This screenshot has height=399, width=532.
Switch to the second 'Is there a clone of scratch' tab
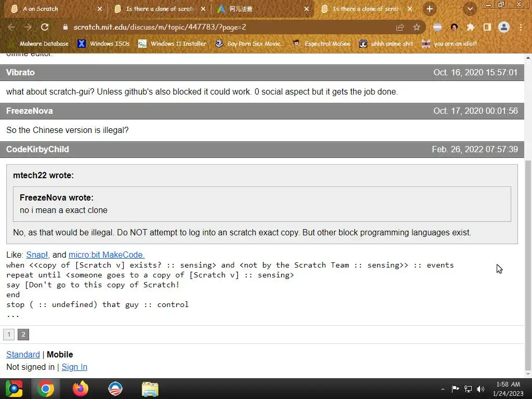point(159,9)
